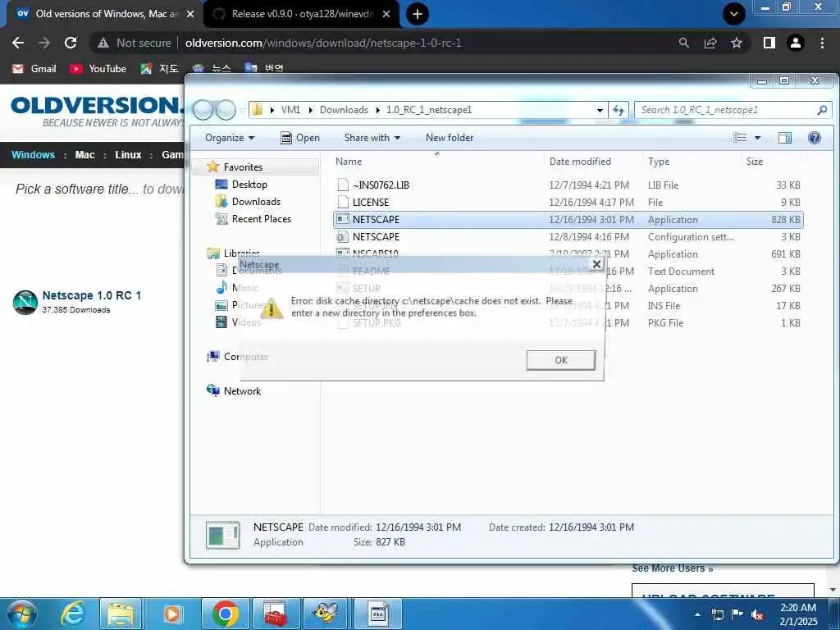Click Mac in the site navigation
This screenshot has width=840, height=630.
pyautogui.click(x=84, y=155)
